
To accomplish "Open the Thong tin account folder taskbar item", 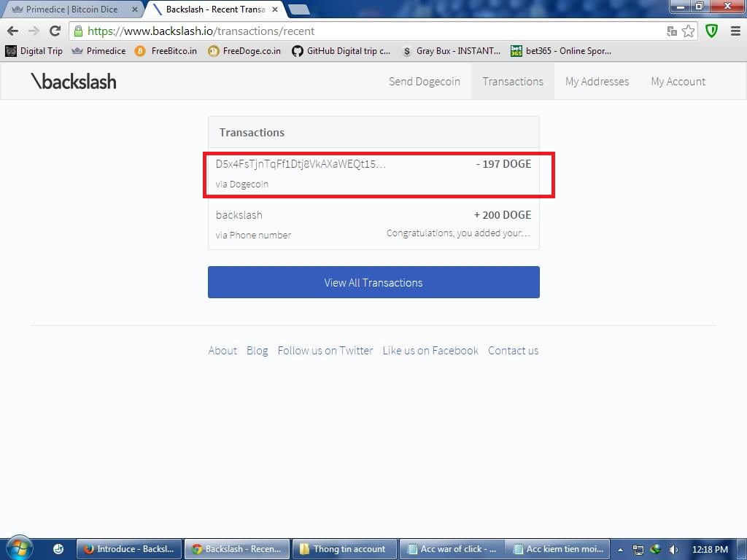I will [x=344, y=549].
